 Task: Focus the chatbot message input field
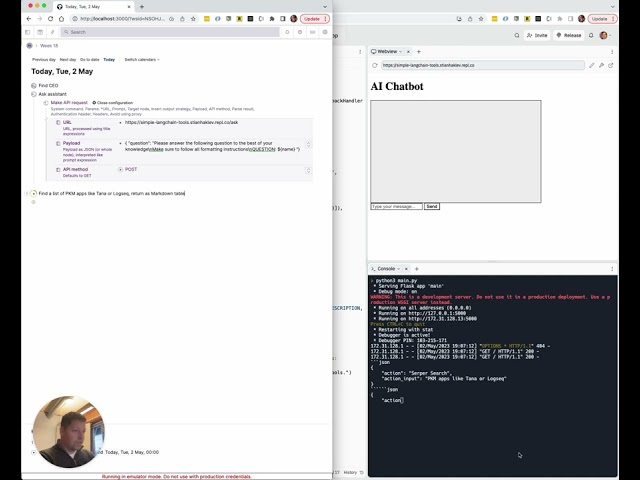coord(396,207)
